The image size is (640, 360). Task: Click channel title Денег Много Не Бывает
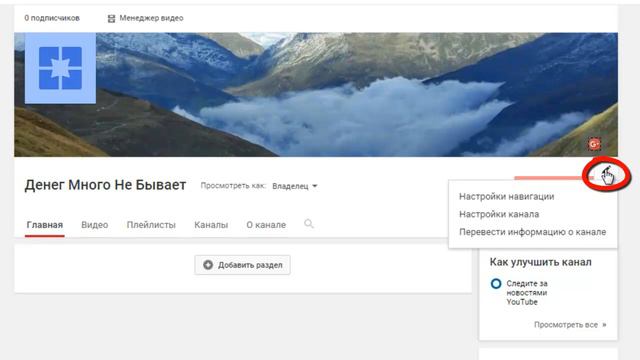tap(105, 185)
